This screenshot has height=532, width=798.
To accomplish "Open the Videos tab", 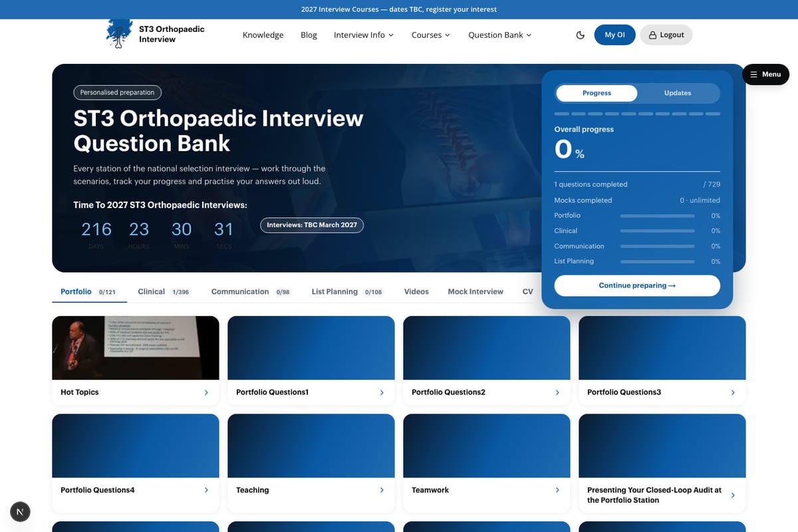I will [x=416, y=292].
